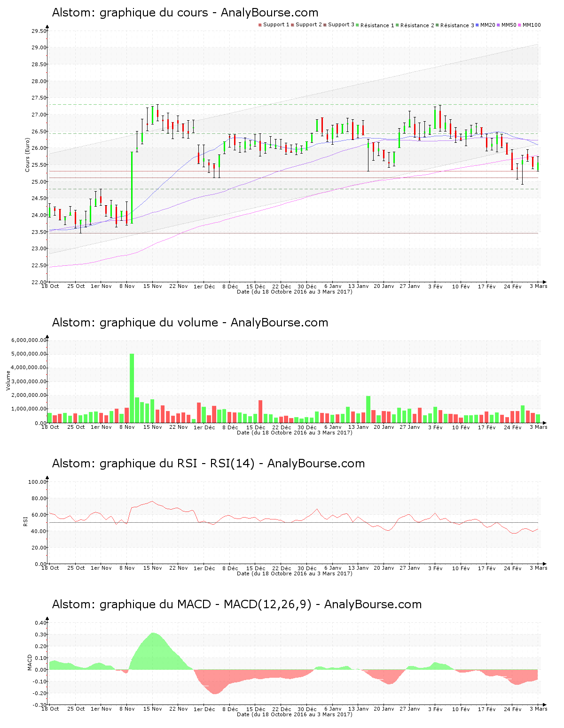
Task: Click the 29.50 value on price axis
Action: (39, 31)
